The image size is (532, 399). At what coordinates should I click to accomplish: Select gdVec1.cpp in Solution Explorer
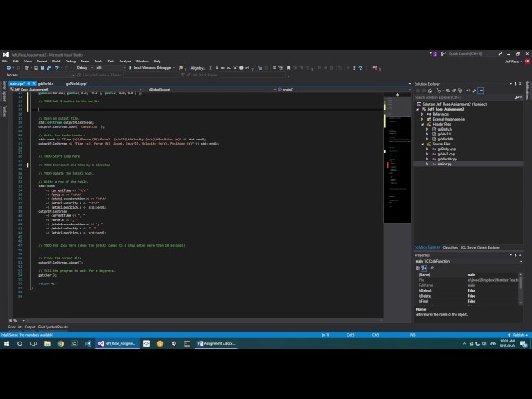[446, 154]
